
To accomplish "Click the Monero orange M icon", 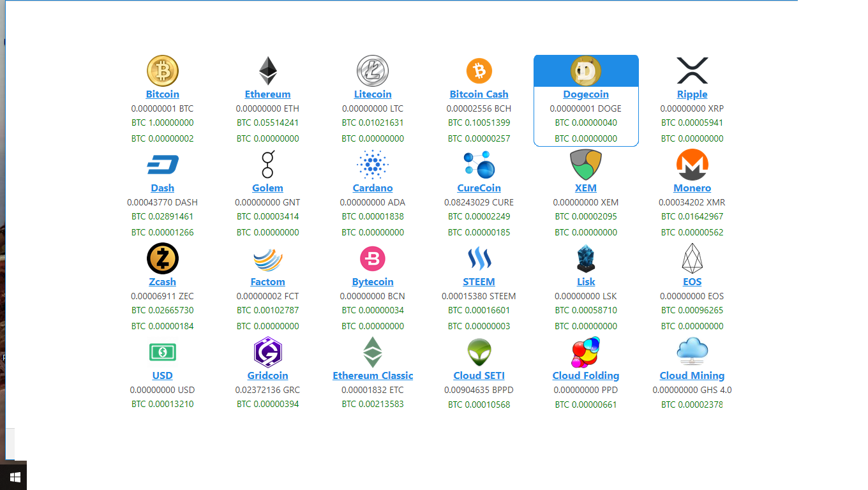I will click(x=692, y=165).
